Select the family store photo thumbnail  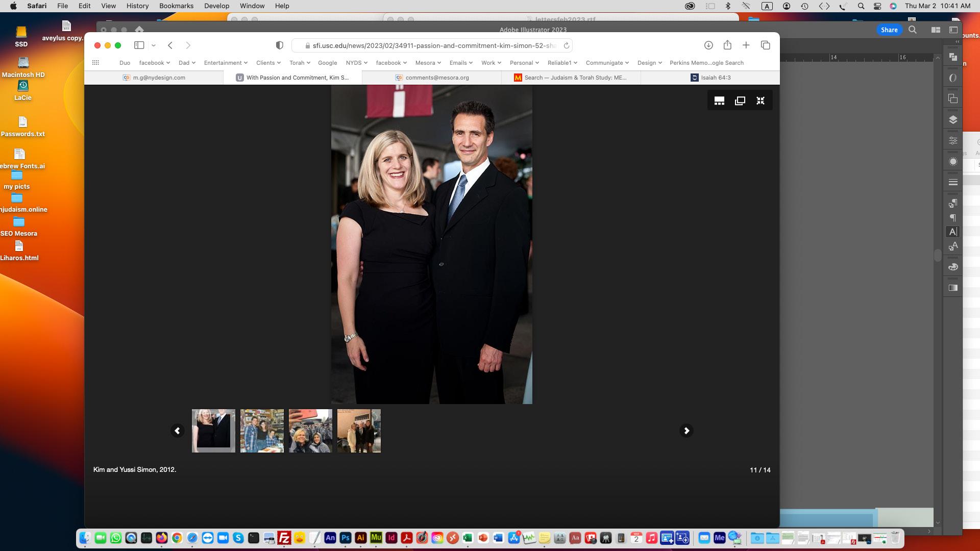click(262, 431)
